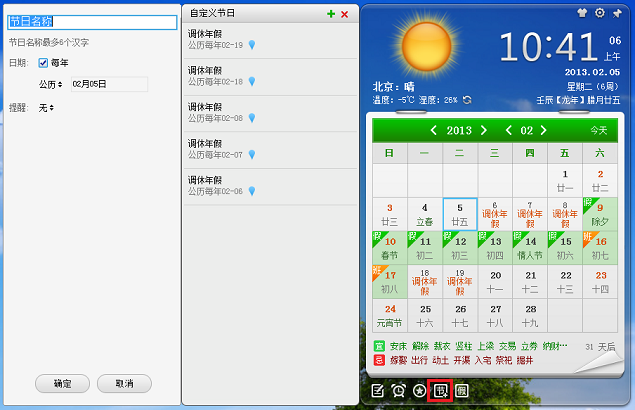Open the 提醒 reminder dropdown showing 无
Screen dimensions: 635x410
(x=46, y=108)
